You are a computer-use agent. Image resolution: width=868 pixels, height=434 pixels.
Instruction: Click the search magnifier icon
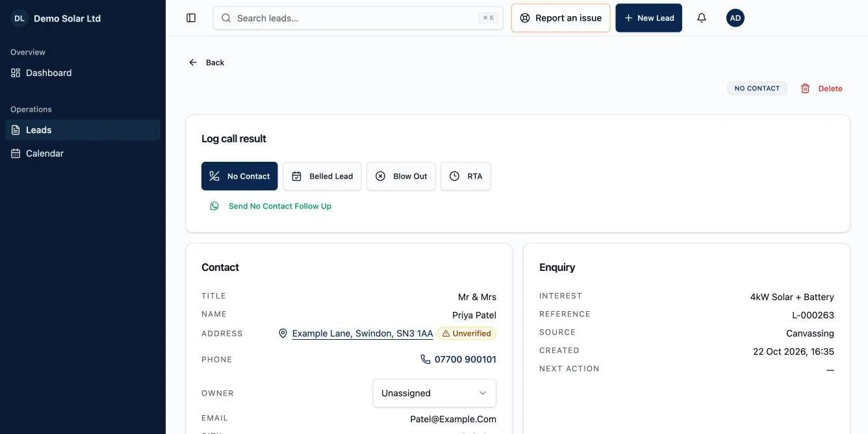pos(226,18)
